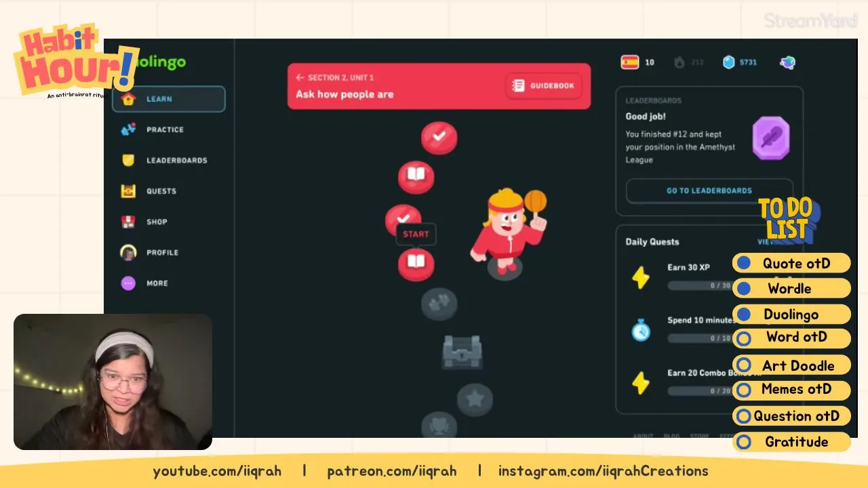The image size is (868, 488).
Task: Click the Earn 20 Combo Bonus lightning icon
Action: [641, 383]
